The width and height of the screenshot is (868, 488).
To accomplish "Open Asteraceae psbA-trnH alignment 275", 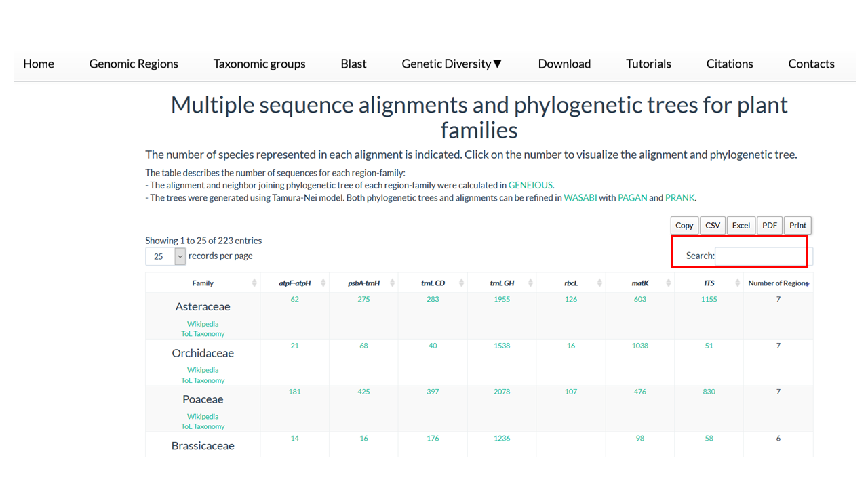I will 363,300.
